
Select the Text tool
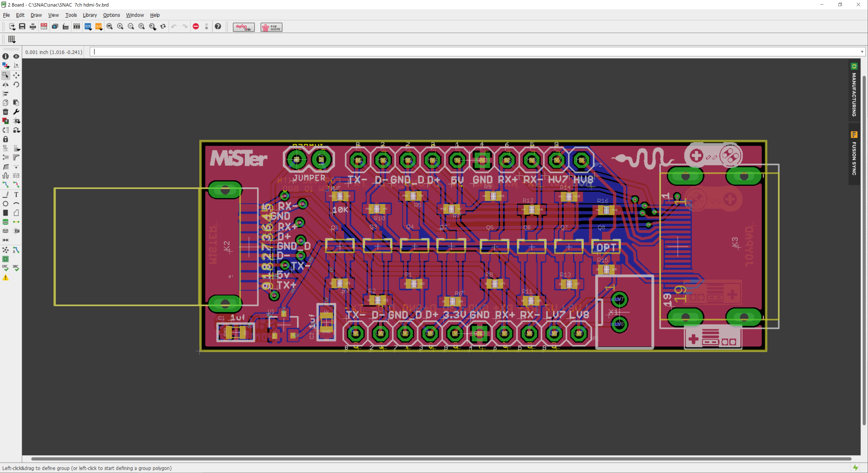coord(16,195)
